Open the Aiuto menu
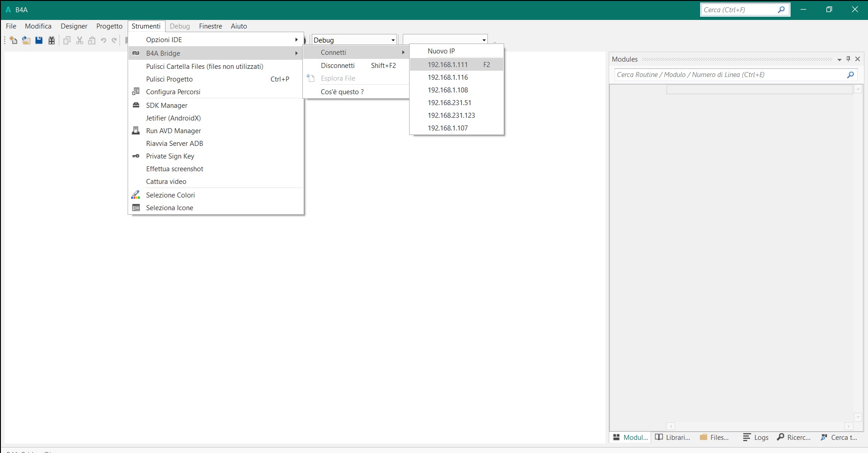The image size is (868, 453). [x=239, y=26]
